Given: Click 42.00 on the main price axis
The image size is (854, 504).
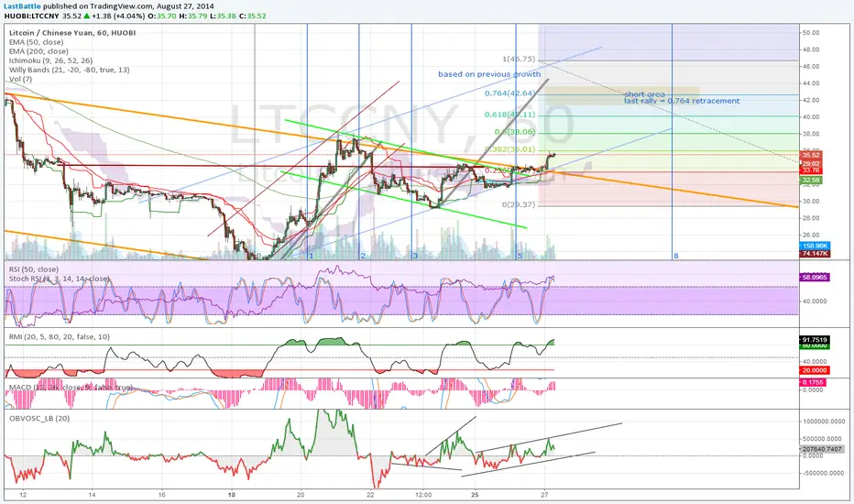Looking at the screenshot, I should (810, 100).
